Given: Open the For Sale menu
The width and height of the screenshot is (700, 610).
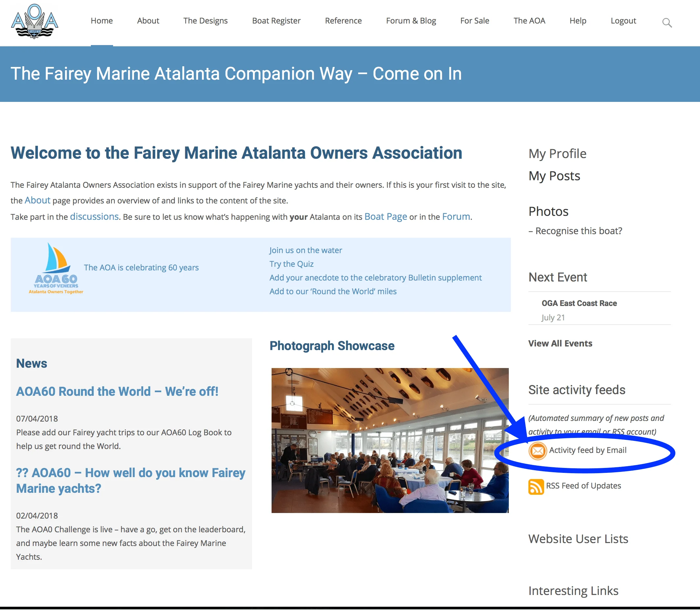Looking at the screenshot, I should pyautogui.click(x=475, y=21).
